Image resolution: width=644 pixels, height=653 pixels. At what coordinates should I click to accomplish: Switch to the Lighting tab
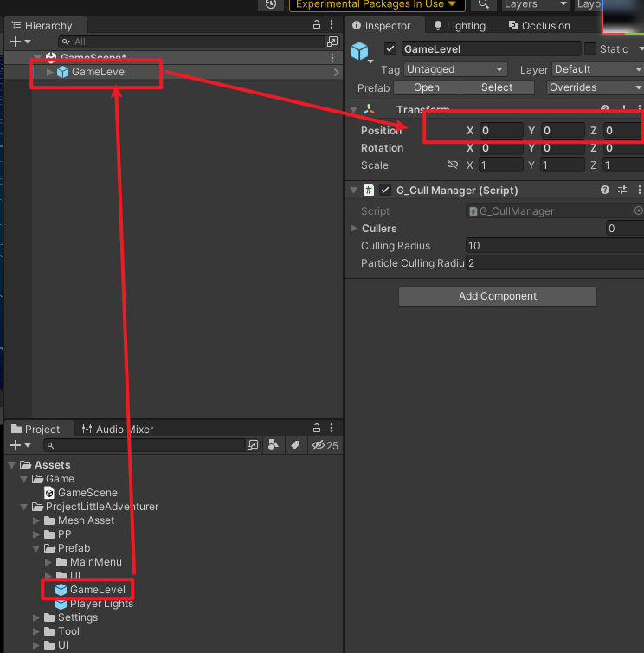click(460, 26)
